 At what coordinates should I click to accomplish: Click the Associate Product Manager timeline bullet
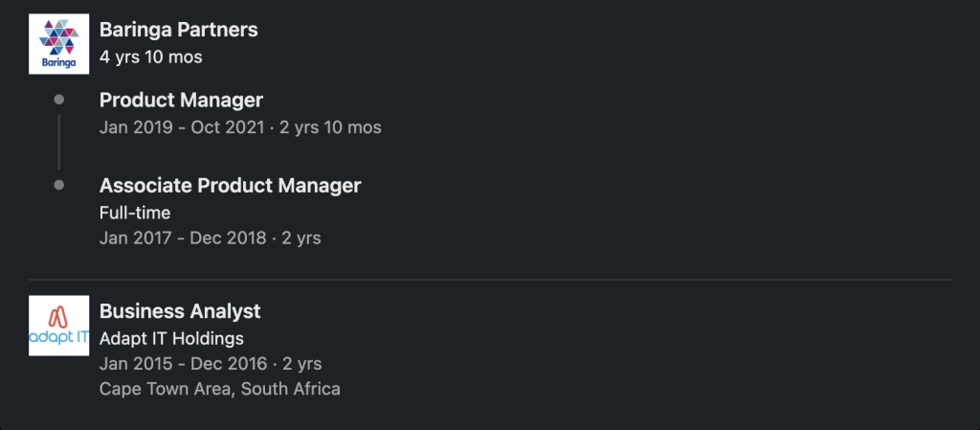pos(58,185)
